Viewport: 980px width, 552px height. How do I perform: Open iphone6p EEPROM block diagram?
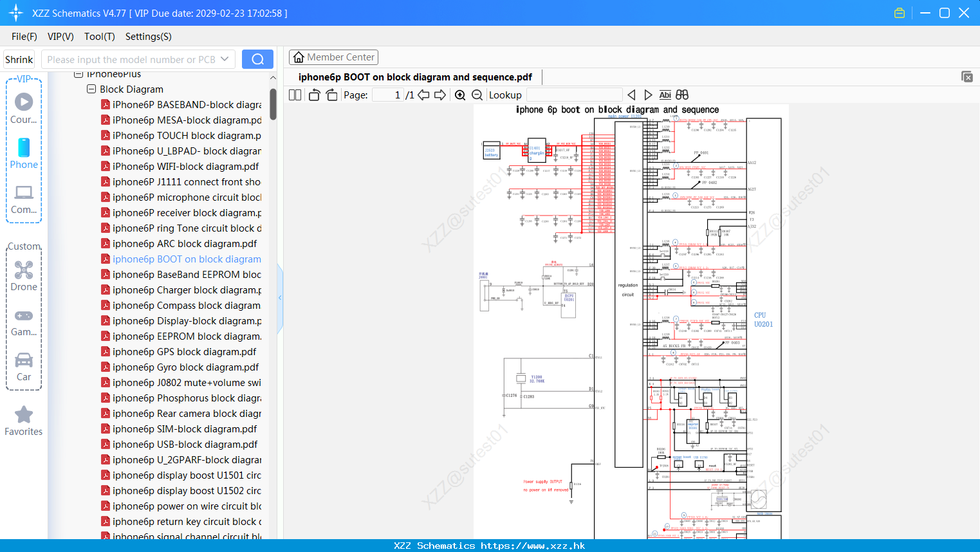(x=181, y=336)
